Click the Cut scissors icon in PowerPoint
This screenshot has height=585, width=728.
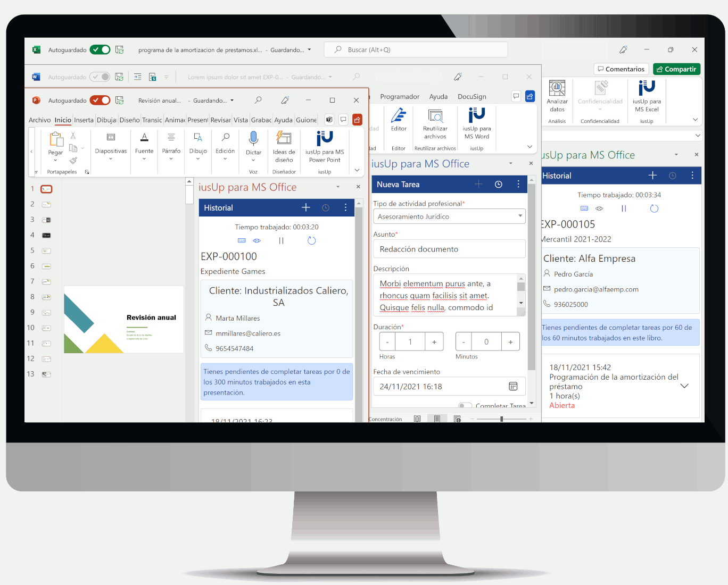tap(73, 136)
